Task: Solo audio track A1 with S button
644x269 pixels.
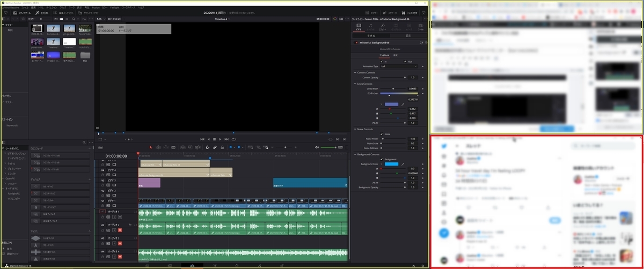Action: click(114, 217)
